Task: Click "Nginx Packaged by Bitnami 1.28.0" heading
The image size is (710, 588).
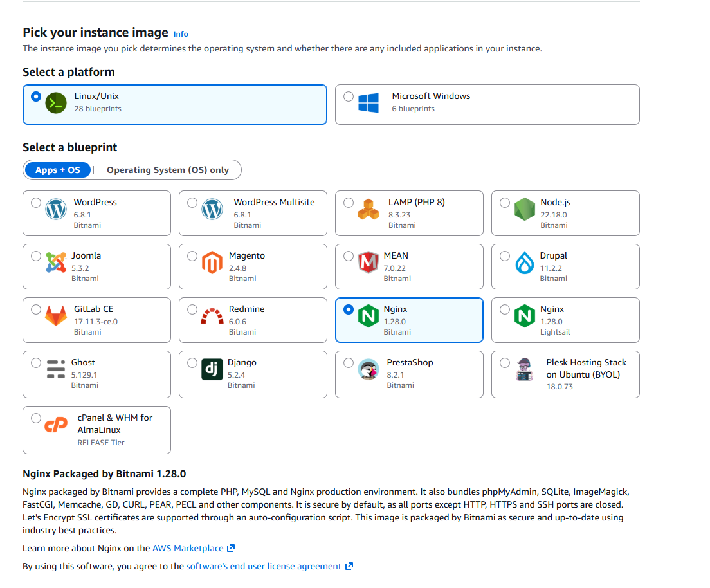Action: (x=104, y=474)
